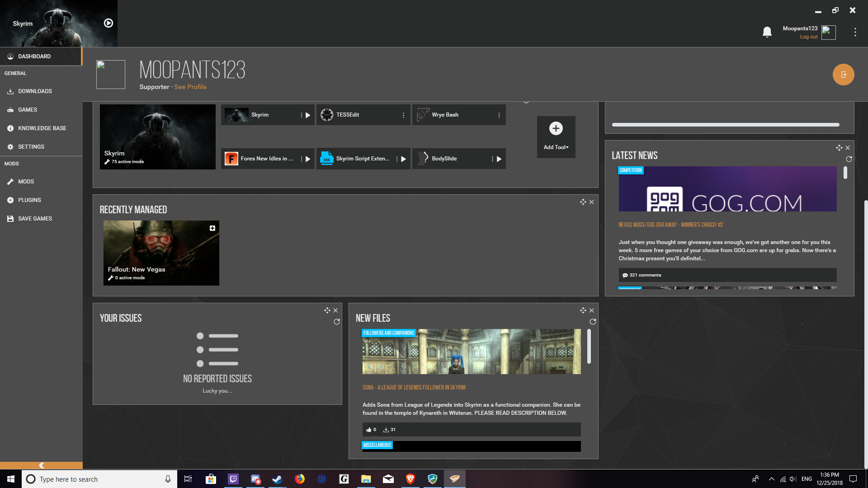Click the See Profile link

tap(190, 87)
